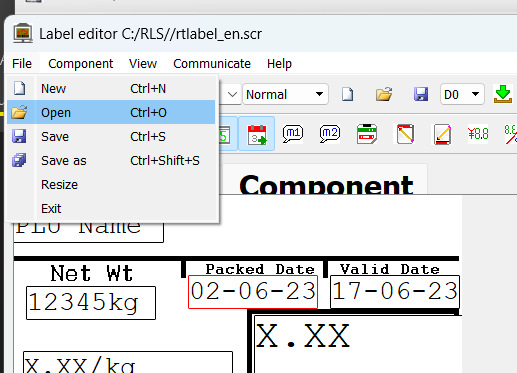Open the Help menu
The image size is (517, 373).
(x=279, y=63)
